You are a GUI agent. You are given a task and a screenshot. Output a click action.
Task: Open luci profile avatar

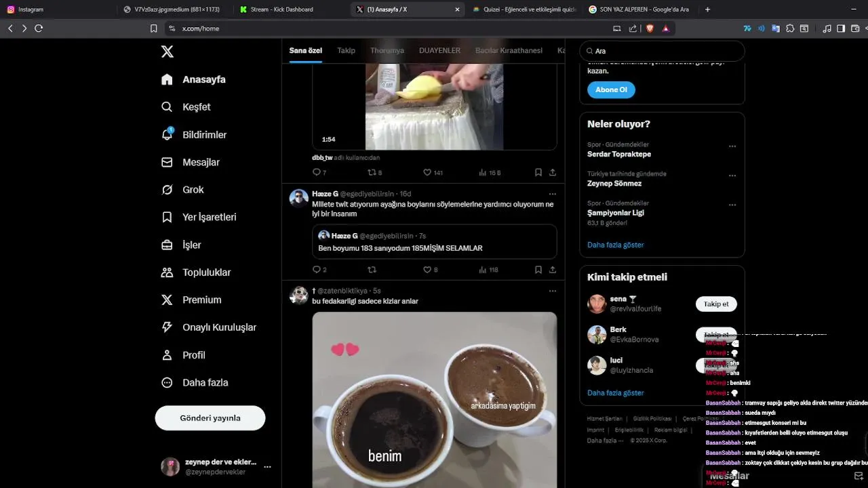(x=597, y=365)
